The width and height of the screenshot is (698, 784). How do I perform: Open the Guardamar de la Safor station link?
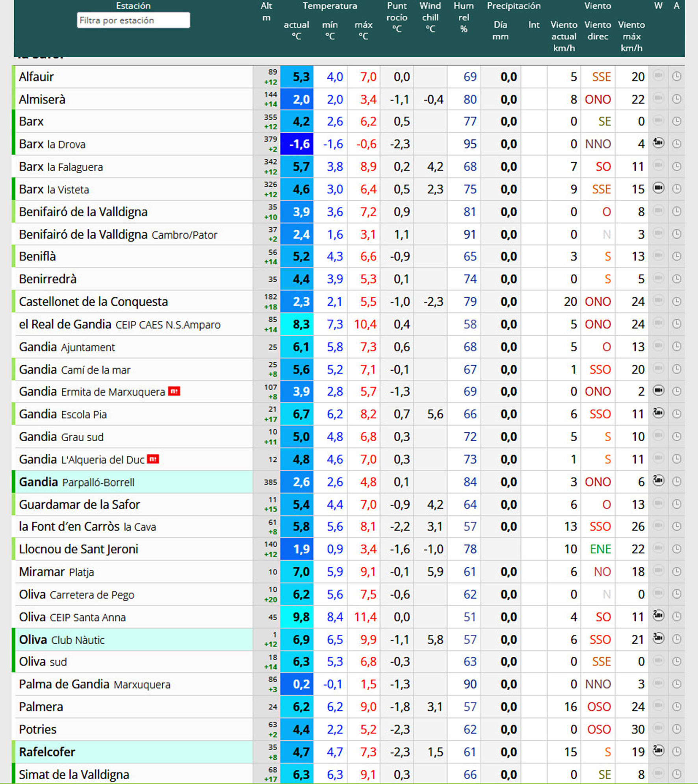[x=80, y=504]
